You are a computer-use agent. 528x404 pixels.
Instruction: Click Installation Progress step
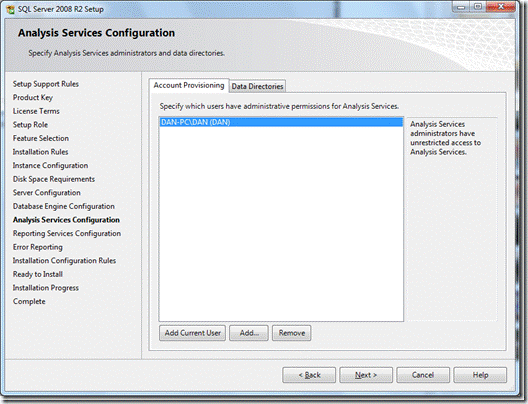point(46,288)
